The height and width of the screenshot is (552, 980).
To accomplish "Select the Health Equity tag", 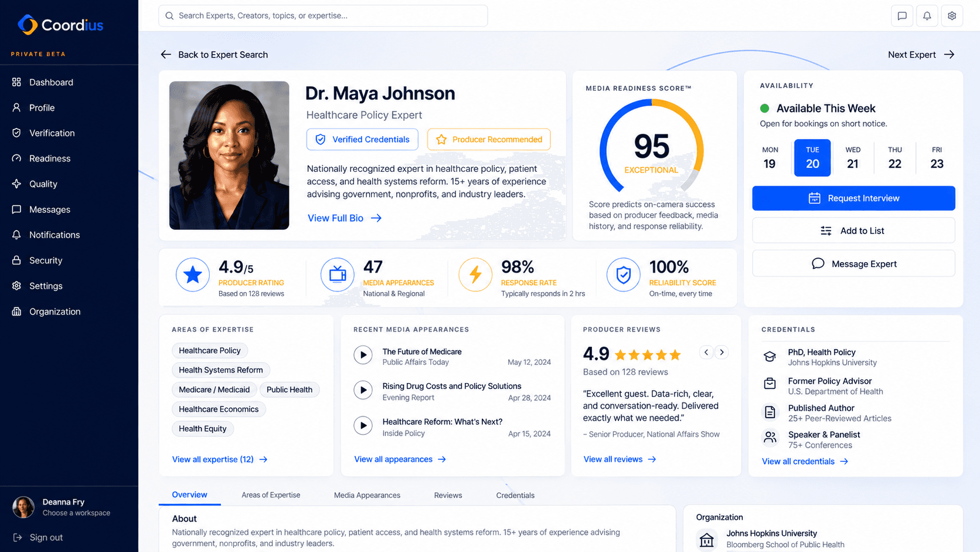I will tap(203, 429).
